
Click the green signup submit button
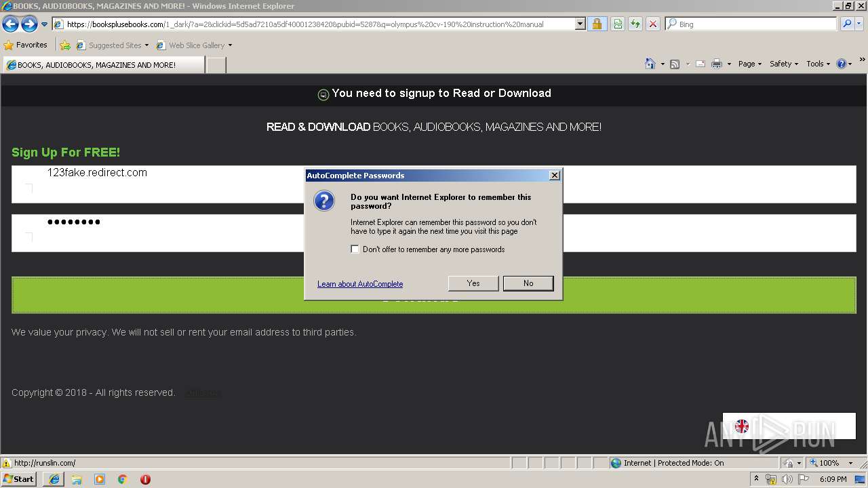[434, 296]
